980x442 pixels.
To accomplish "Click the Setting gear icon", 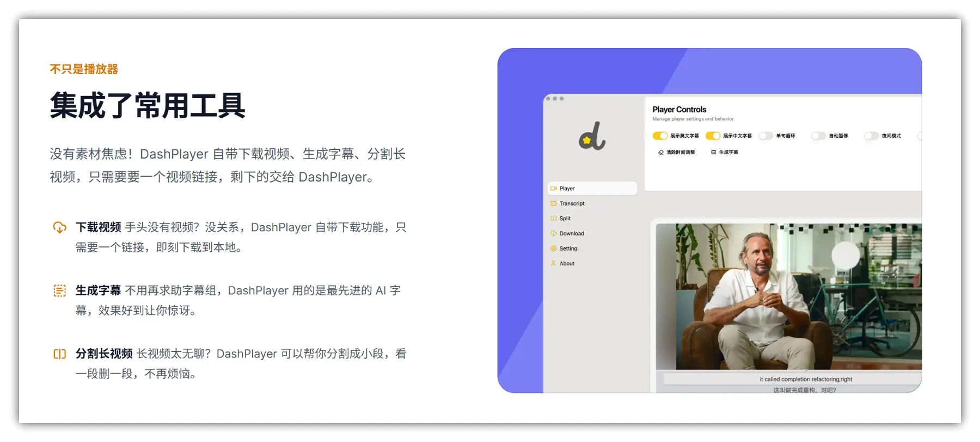I will click(554, 249).
